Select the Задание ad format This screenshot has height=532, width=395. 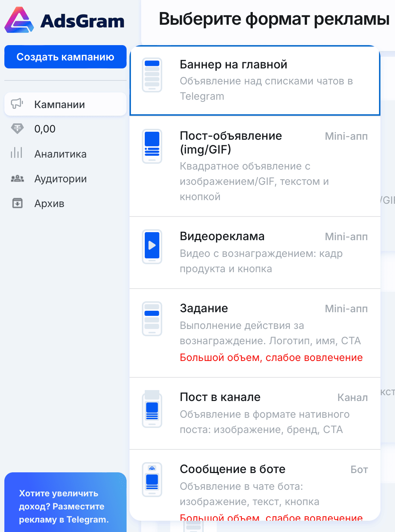[255, 333]
